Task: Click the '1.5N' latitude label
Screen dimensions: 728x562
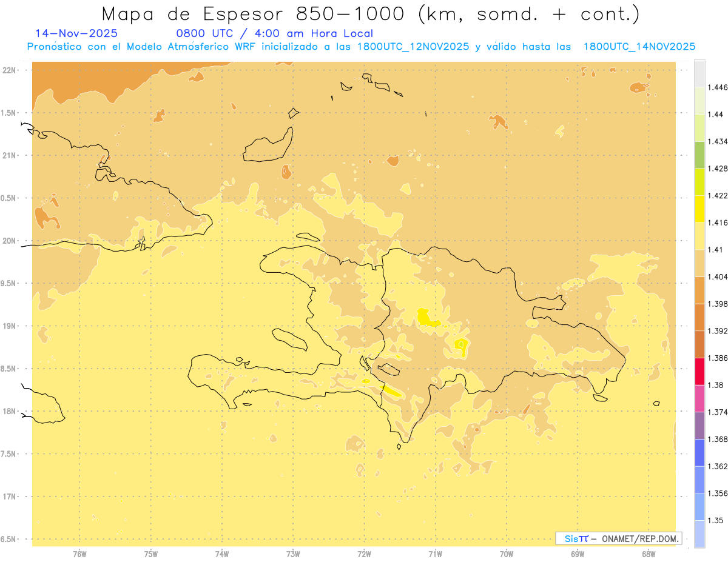Action: point(8,113)
